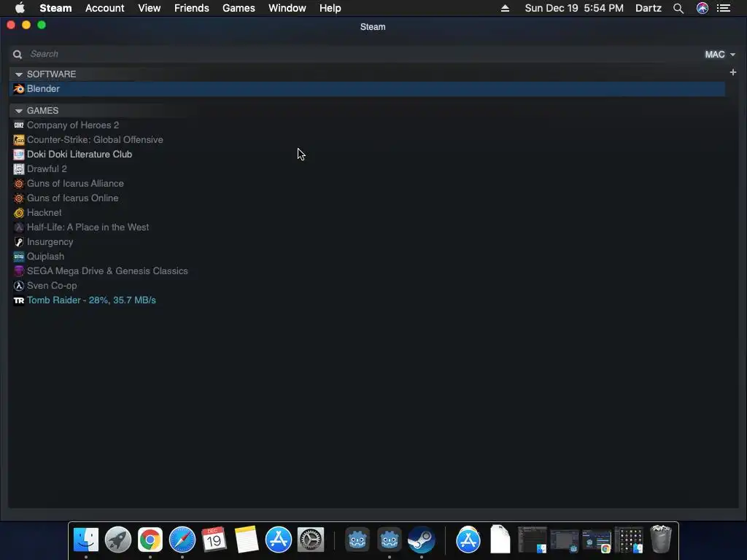Collapse the GAMES category triangle

click(18, 111)
